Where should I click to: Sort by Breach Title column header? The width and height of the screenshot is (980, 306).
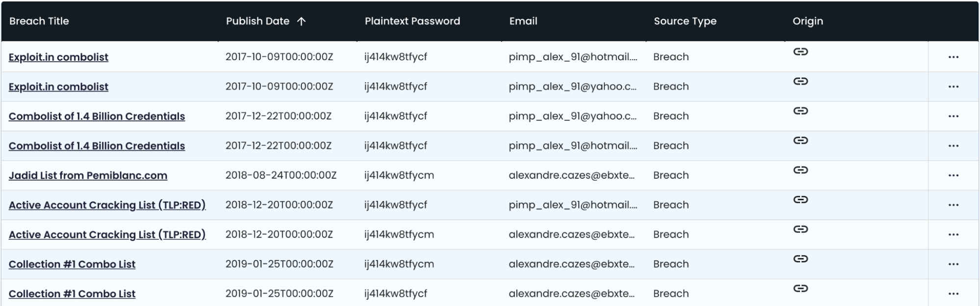pos(39,21)
